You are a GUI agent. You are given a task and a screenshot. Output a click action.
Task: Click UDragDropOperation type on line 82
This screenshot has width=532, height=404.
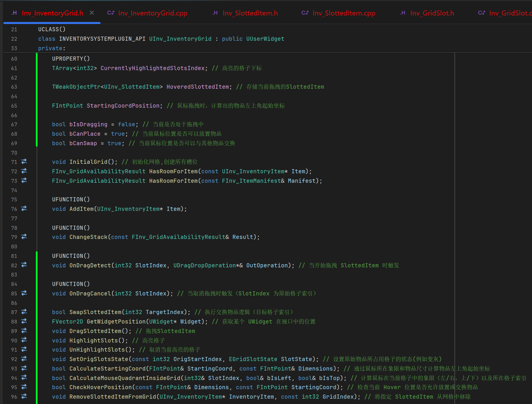tap(205, 265)
